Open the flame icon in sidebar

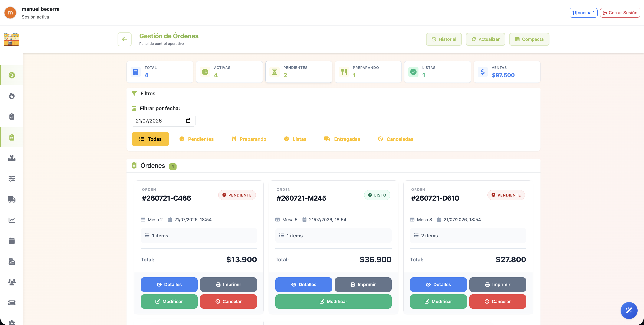tap(12, 96)
